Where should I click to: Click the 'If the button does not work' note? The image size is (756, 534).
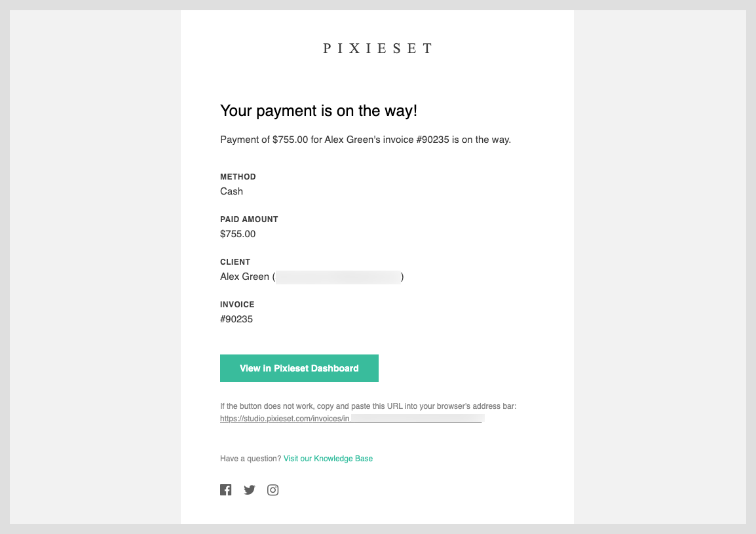coord(368,406)
